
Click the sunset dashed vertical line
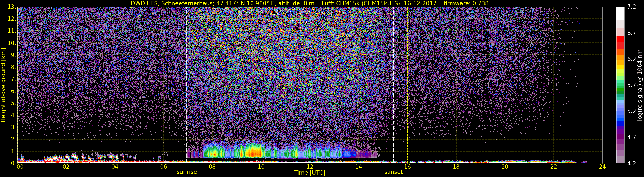(394, 85)
